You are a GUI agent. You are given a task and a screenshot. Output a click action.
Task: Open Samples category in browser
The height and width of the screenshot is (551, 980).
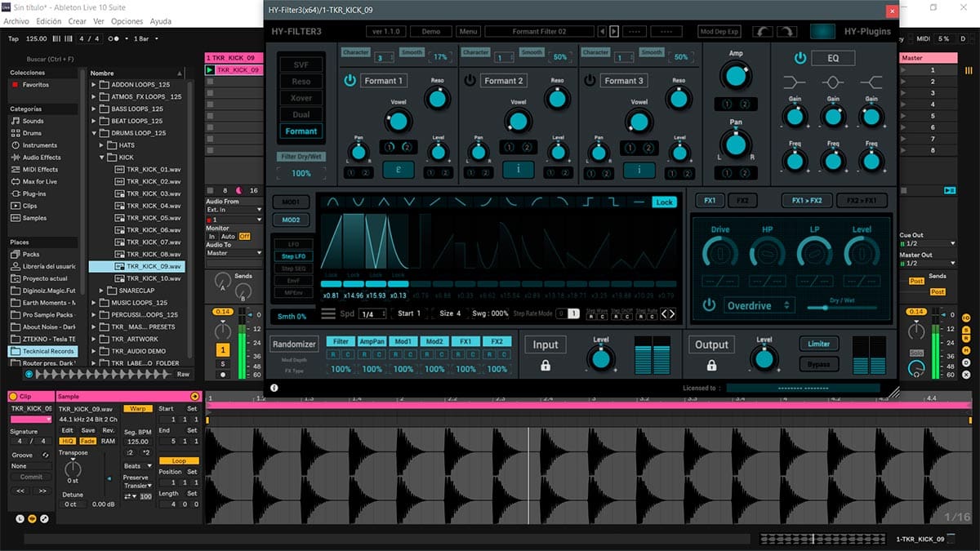34,219
